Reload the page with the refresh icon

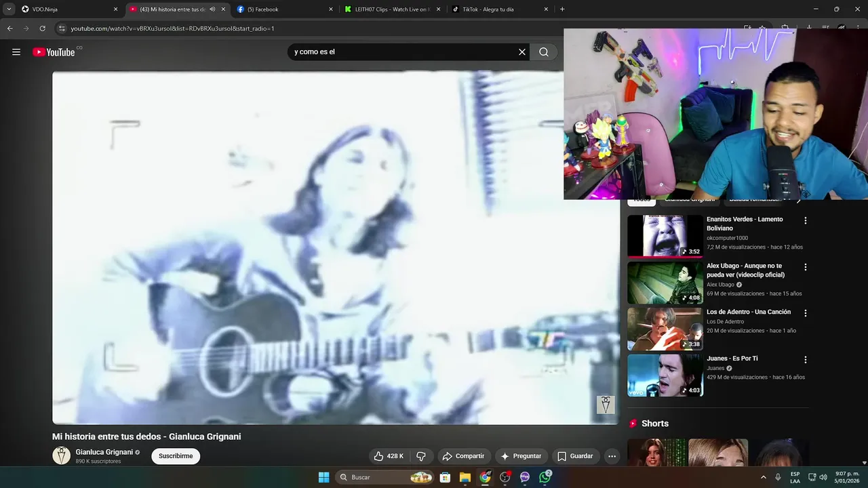pyautogui.click(x=42, y=28)
